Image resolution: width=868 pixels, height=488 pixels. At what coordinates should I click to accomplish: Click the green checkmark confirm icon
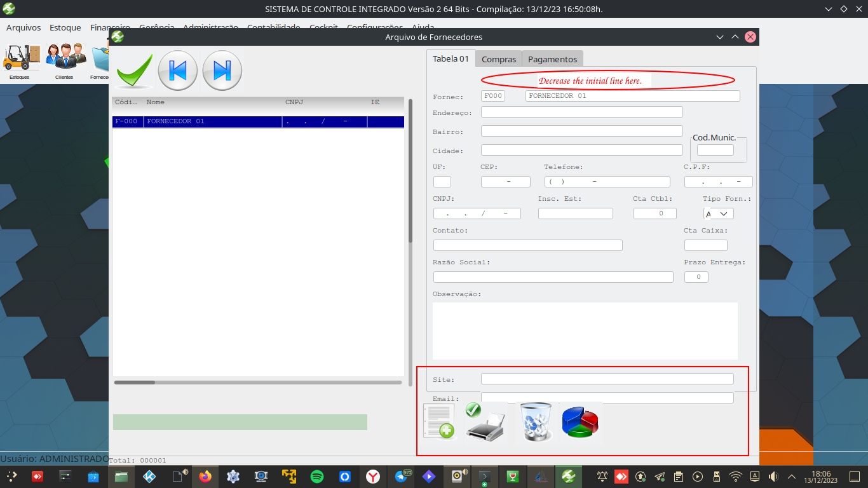pos(135,71)
